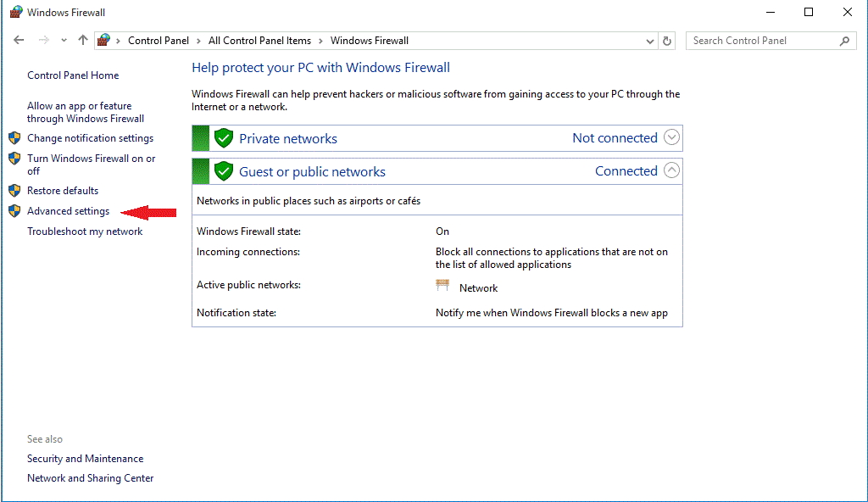Click the shield next to Turn Windows Firewall on or off
This screenshot has height=502, width=868.
14,158
